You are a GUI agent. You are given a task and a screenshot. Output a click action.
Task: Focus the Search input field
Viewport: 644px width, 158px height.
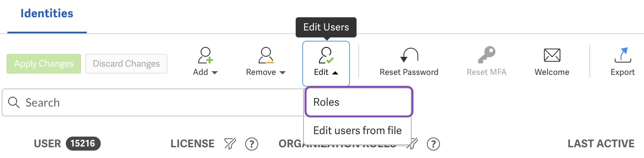coord(153,102)
